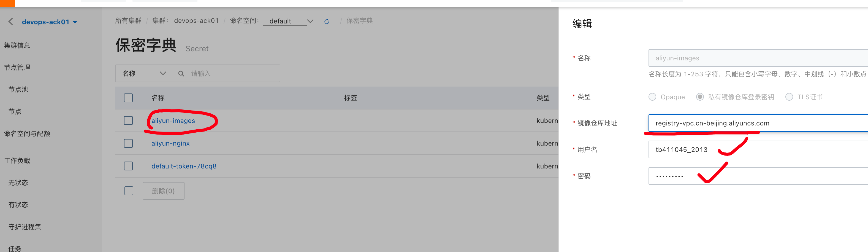Screen dimensions: 868x252
Task: Click the back arrow beside devops-ack01
Action: pyautogui.click(x=11, y=22)
